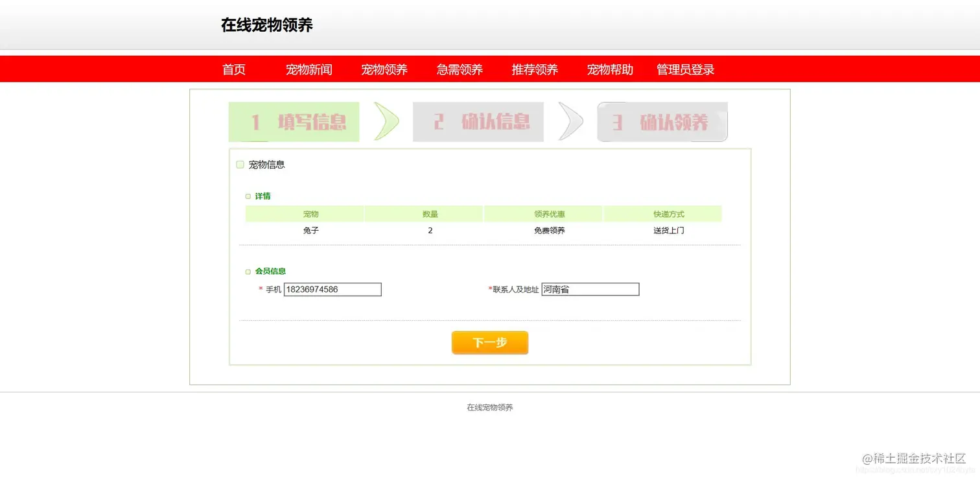Open the 宠物领养 navigation item
980x479 pixels.
pos(384,69)
